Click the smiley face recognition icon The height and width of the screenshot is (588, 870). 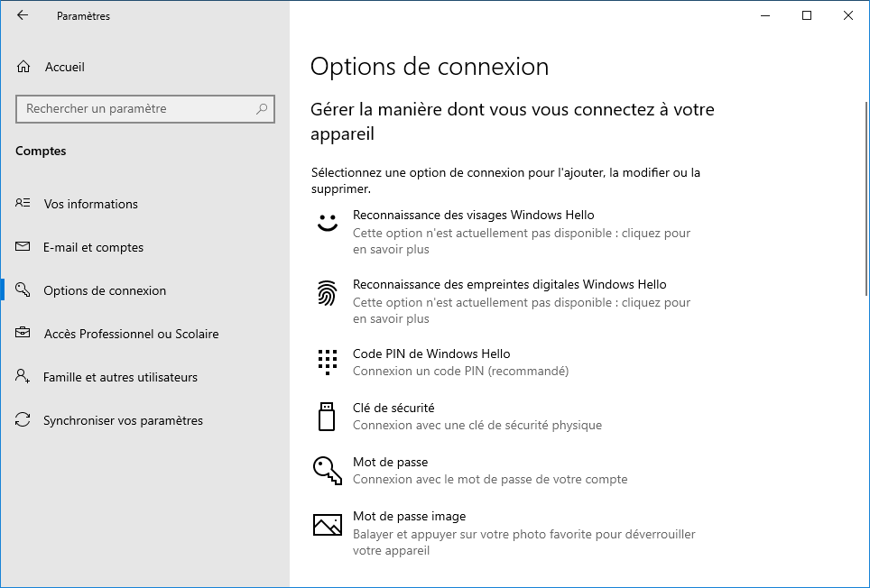328,224
